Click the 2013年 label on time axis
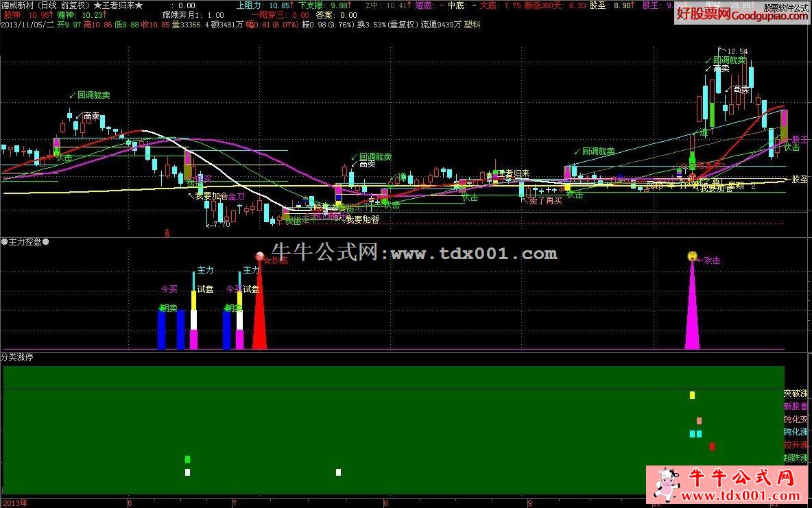This screenshot has height=508, width=812. point(14,503)
